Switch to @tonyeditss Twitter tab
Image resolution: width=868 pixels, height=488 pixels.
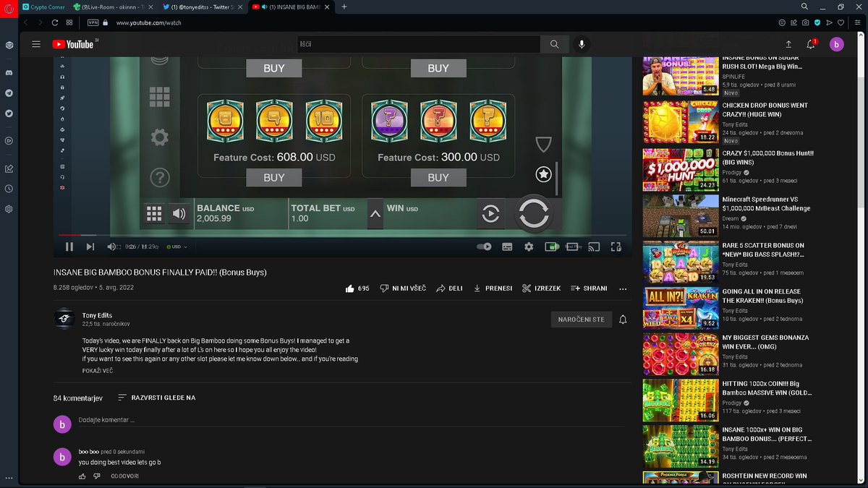coord(203,7)
